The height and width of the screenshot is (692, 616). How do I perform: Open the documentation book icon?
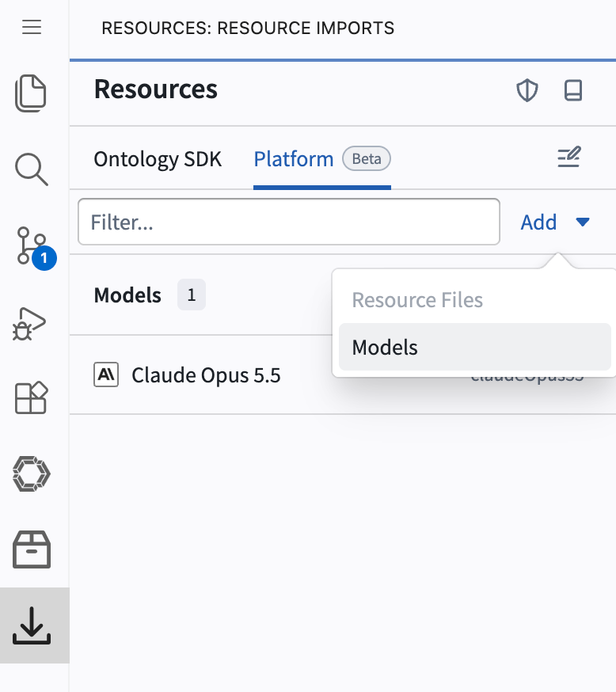pyautogui.click(x=573, y=90)
